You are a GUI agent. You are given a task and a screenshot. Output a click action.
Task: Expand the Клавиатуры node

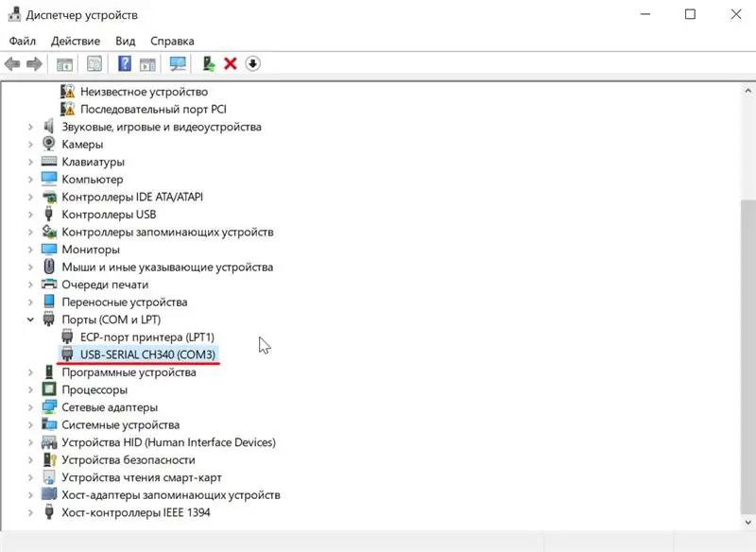(x=30, y=162)
